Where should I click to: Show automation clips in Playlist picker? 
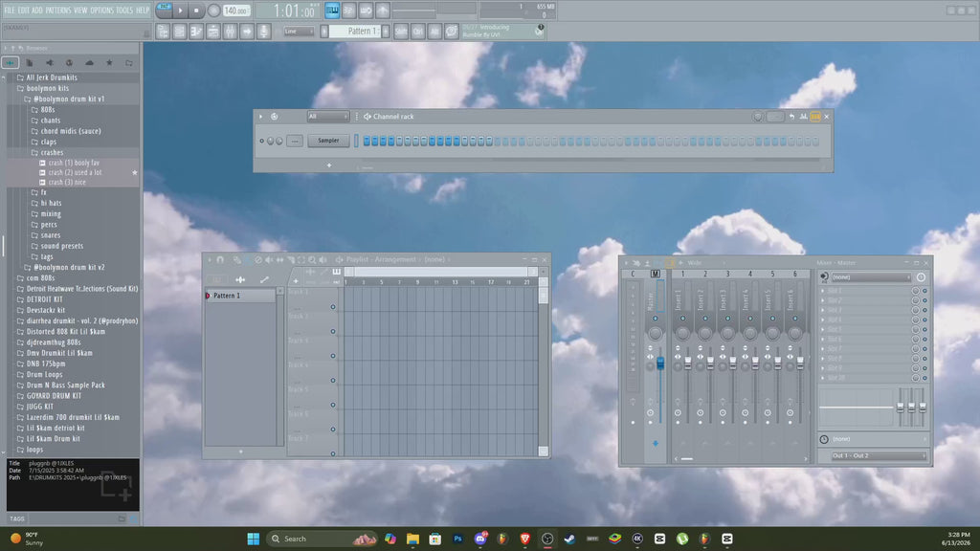264,279
